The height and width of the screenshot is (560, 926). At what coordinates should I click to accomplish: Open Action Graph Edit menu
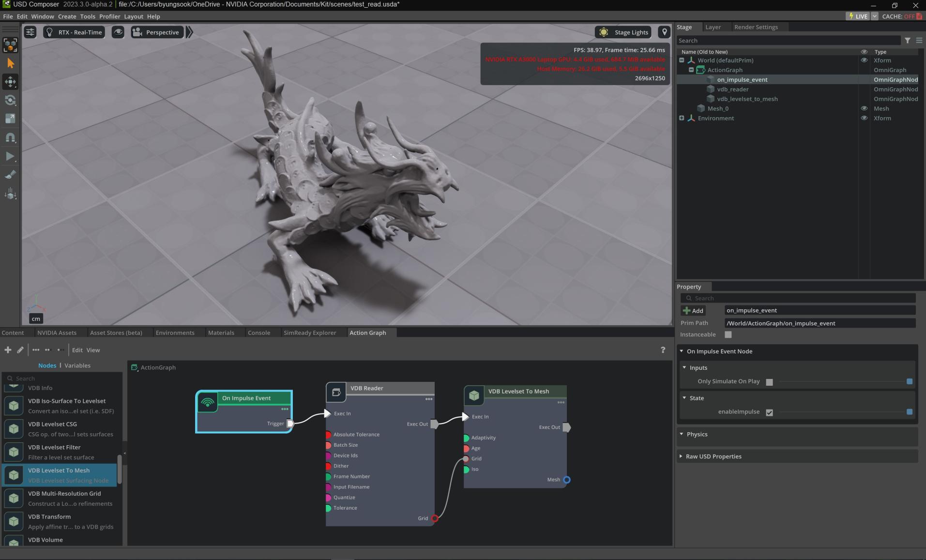coord(77,350)
